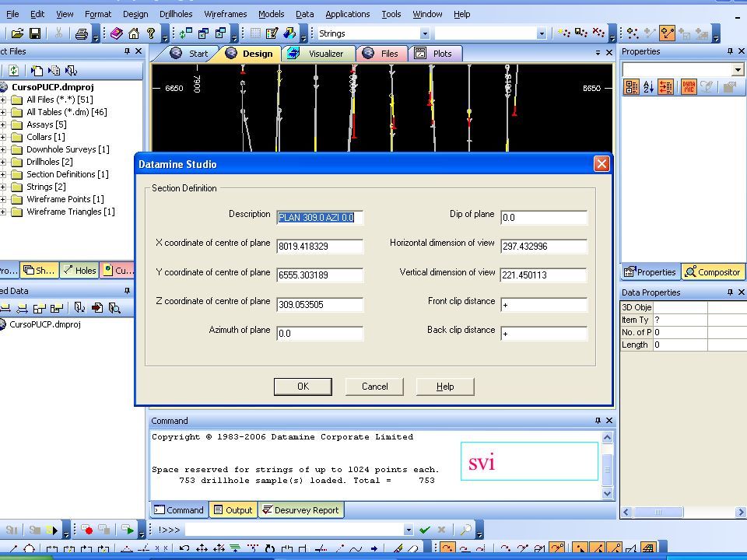Open the Desurvey Report tab
This screenshot has width=747, height=560.
[301, 510]
